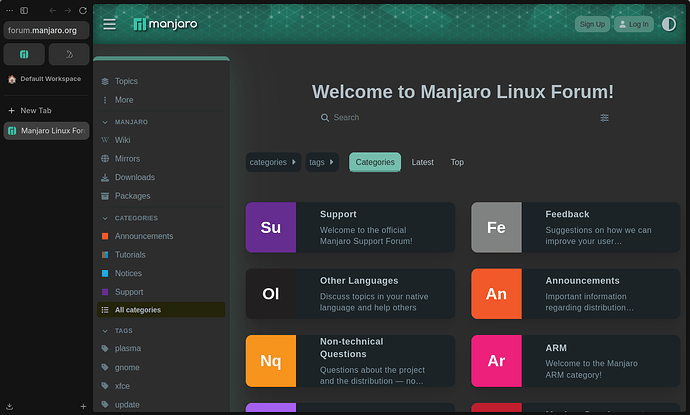Open the Downloads sidebar link
This screenshot has width=690, height=415.
[135, 177]
